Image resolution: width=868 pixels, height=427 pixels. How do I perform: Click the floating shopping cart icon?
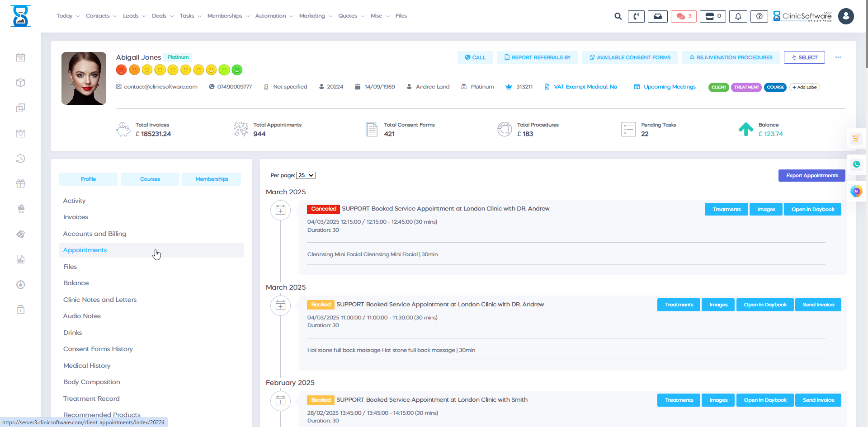(x=856, y=138)
